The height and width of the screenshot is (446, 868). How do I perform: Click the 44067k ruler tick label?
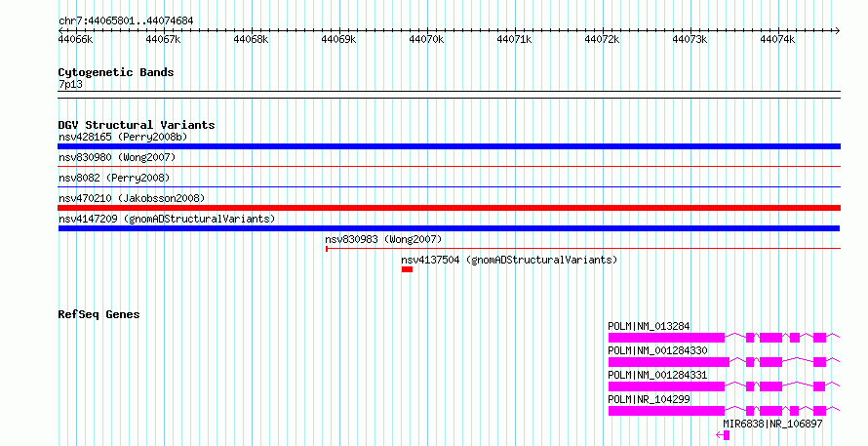pyautogui.click(x=163, y=39)
